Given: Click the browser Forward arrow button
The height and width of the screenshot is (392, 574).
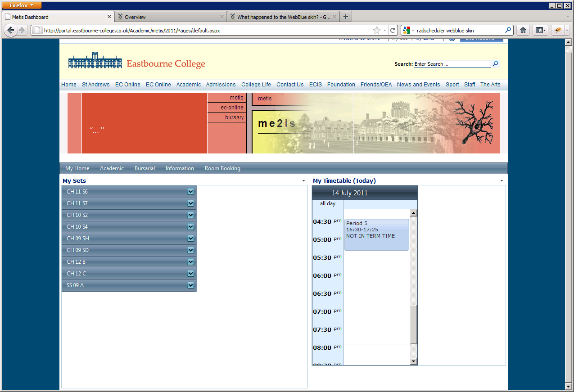Looking at the screenshot, I should click(x=22, y=30).
